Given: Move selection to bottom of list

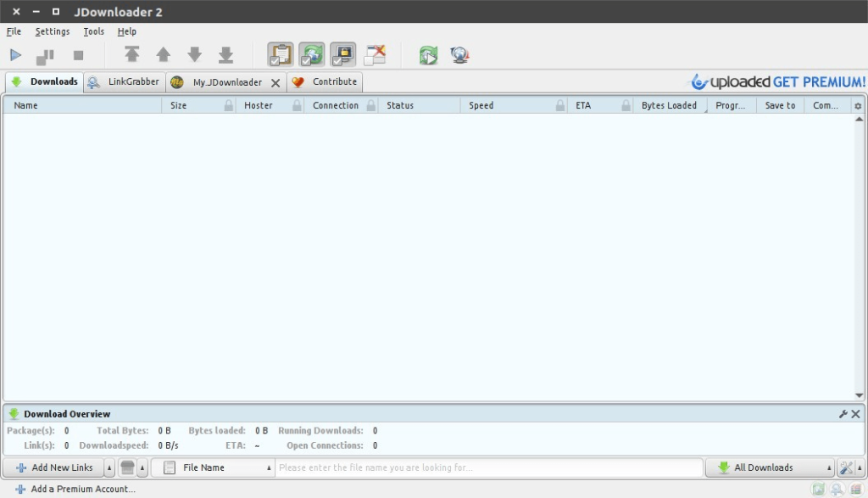Looking at the screenshot, I should click(x=225, y=55).
